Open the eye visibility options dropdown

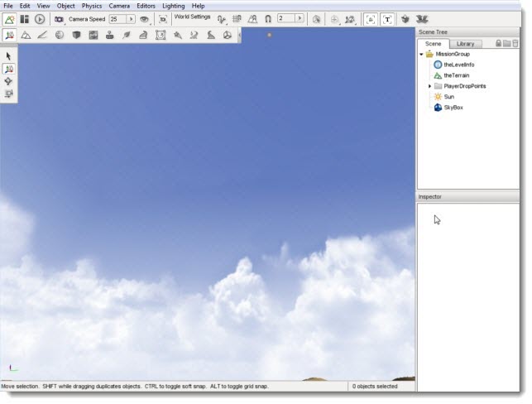tap(145, 20)
